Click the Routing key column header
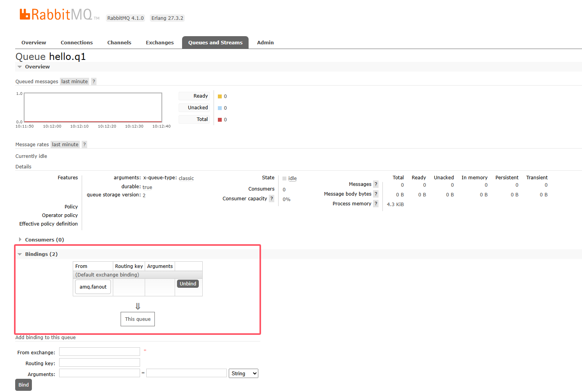Image resolution: width=582 pixels, height=392 pixels. point(129,266)
